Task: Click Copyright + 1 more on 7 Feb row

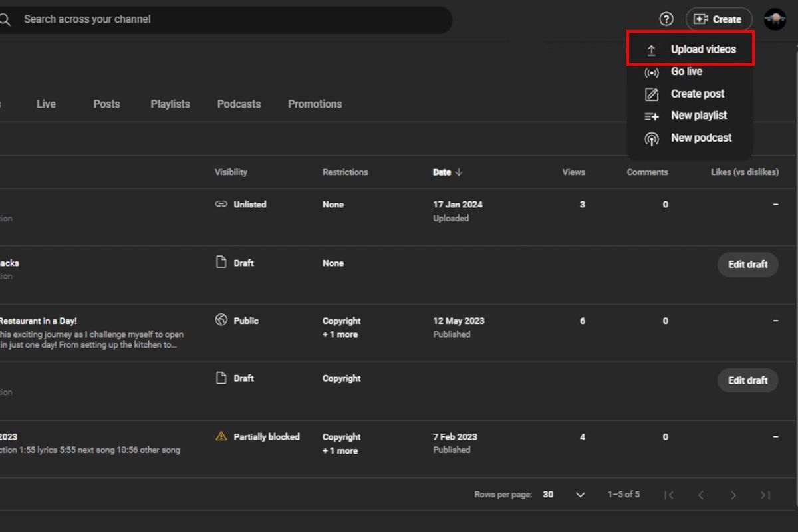Action: point(342,444)
